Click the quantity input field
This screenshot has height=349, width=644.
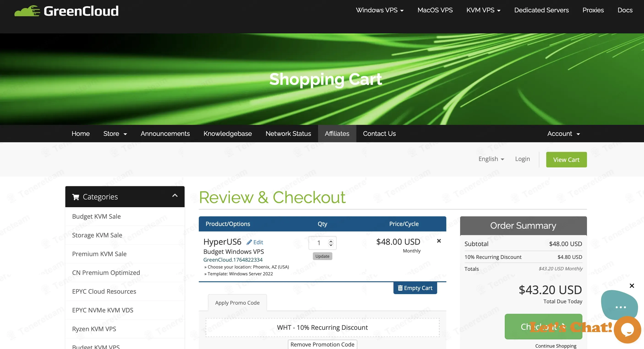click(322, 243)
